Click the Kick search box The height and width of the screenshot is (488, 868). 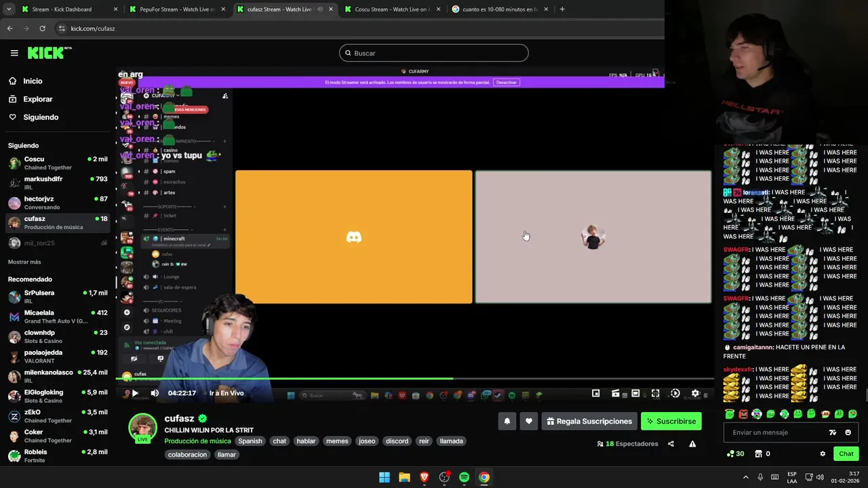pos(434,53)
